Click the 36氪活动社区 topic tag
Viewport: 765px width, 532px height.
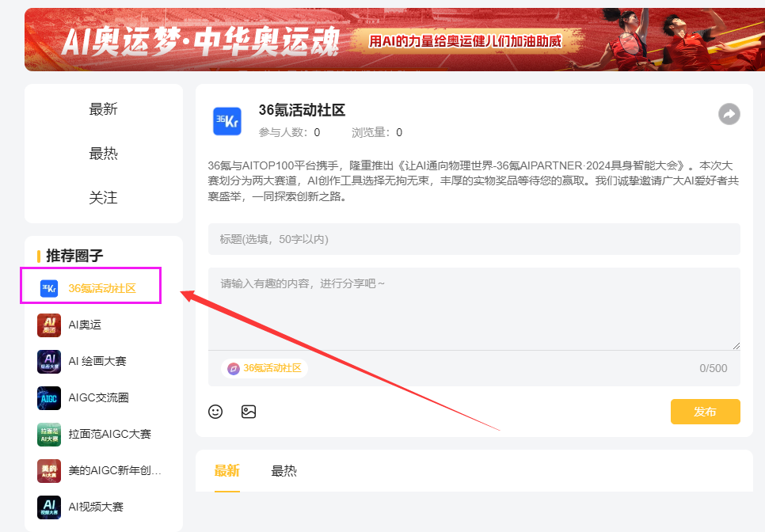[265, 368]
